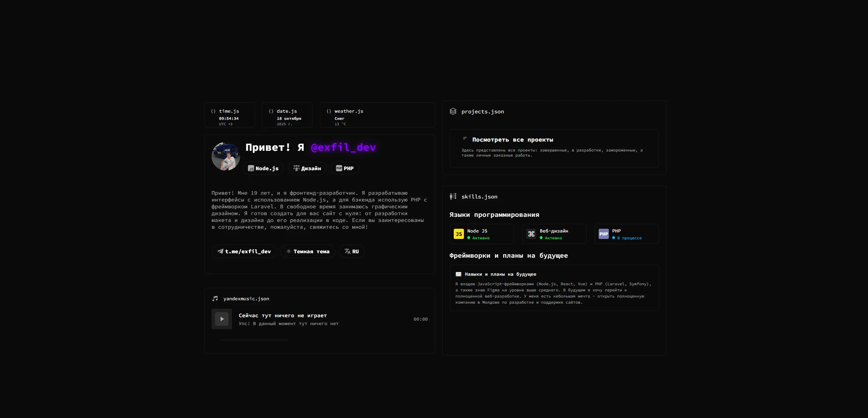Click the skills.json header icon
Screen dimensions: 868x418
pos(453,196)
